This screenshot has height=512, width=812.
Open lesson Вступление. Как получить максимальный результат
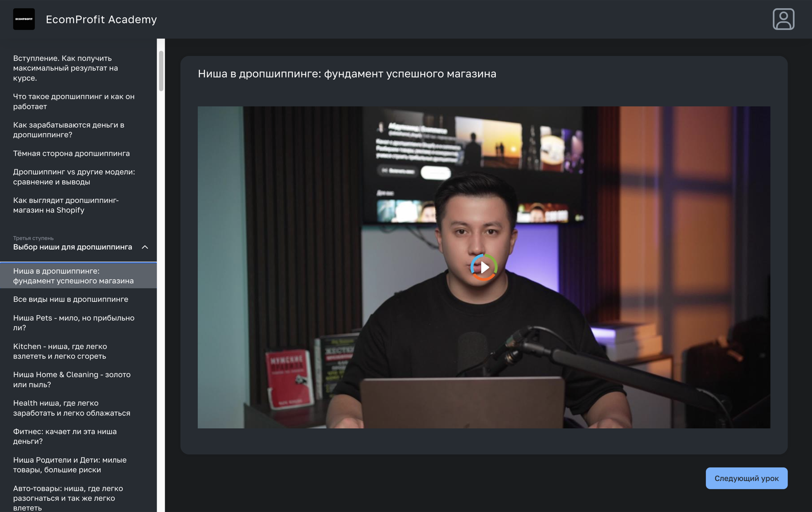coord(78,68)
